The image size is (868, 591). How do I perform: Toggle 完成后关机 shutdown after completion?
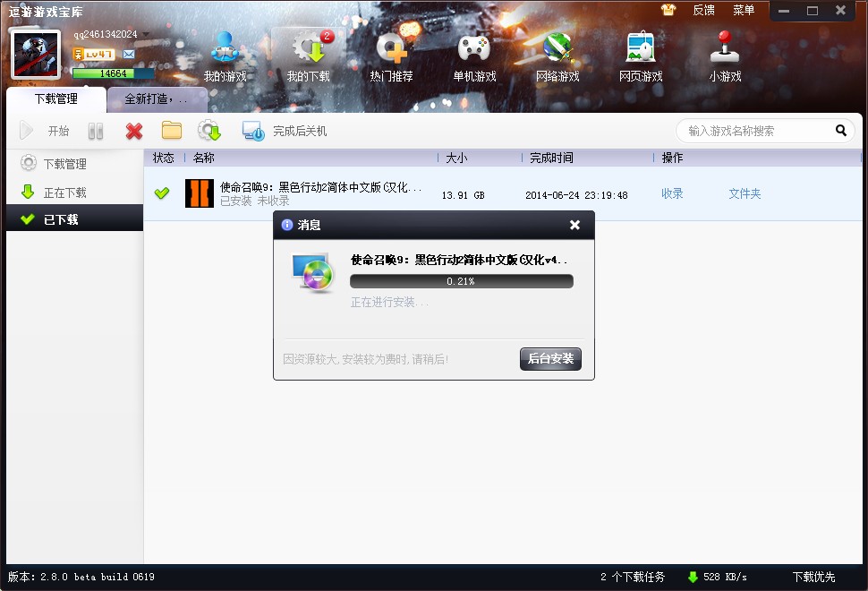tap(285, 132)
